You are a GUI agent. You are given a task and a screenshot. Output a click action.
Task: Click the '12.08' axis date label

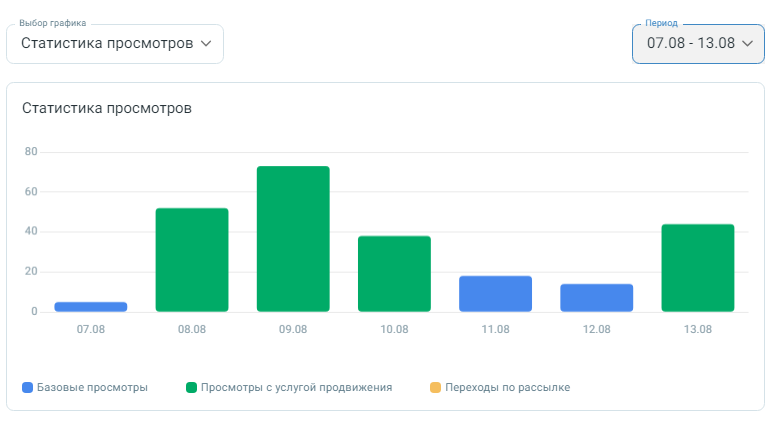(x=597, y=329)
